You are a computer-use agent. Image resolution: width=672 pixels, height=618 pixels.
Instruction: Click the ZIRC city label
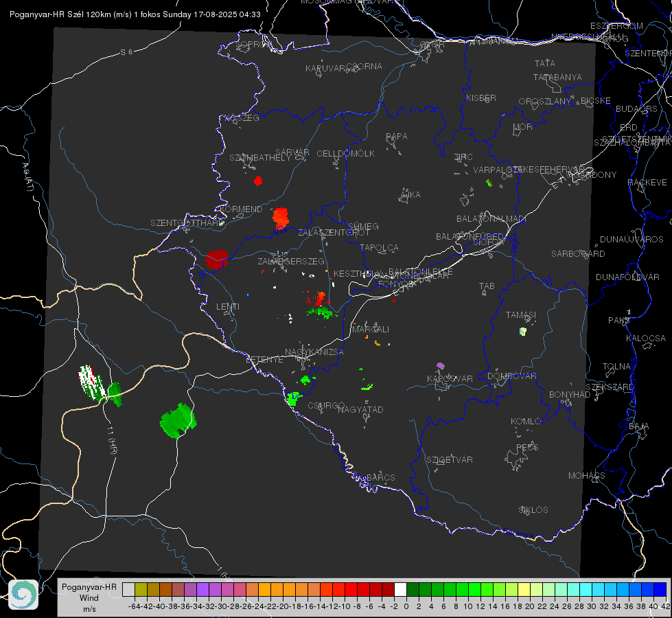[463, 157]
